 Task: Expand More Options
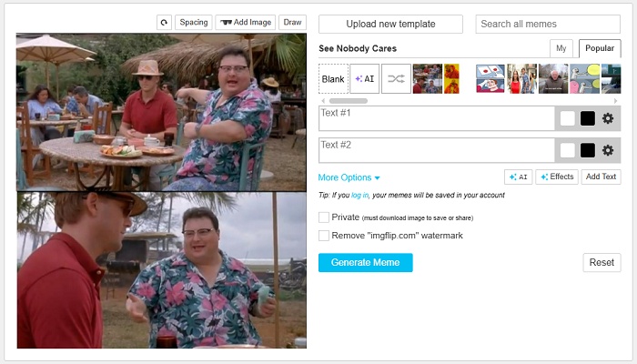pos(349,177)
